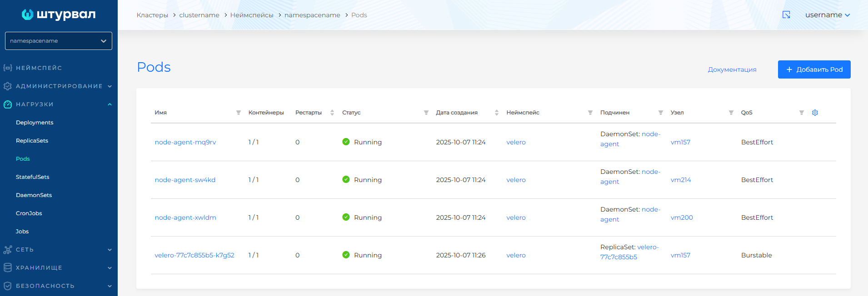Image resolution: width=868 pixels, height=296 pixels.
Task: Open pod velero-77c7c855b5-k7g52
Action: (195, 255)
